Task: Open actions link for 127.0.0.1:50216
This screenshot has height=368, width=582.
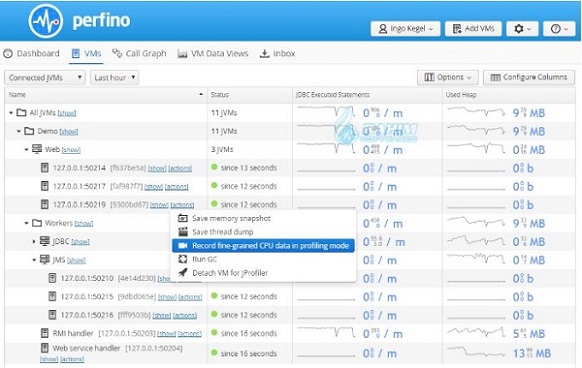Action: point(185,316)
